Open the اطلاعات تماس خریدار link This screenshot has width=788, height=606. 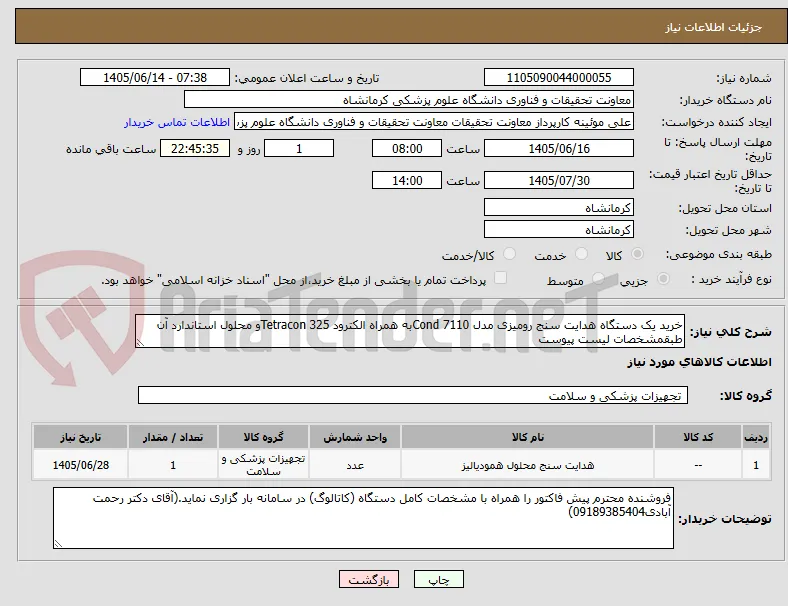[177, 122]
